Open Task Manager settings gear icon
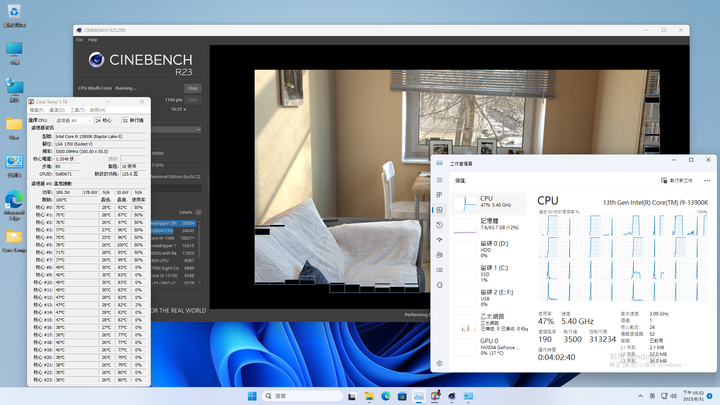The height and width of the screenshot is (405, 720). pyautogui.click(x=439, y=363)
